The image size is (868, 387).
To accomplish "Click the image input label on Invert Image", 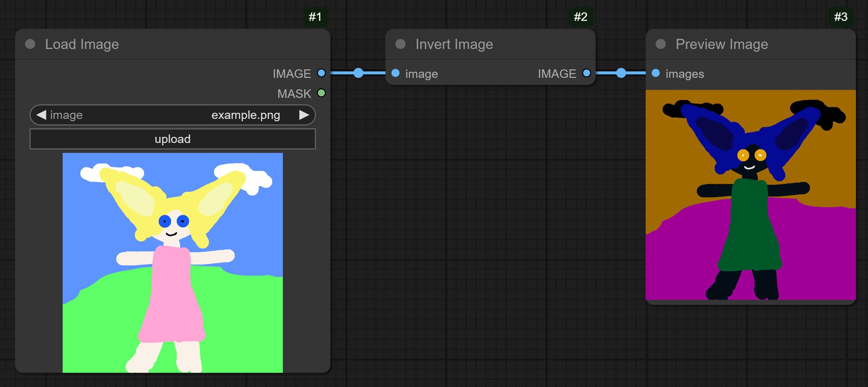I will click(x=421, y=74).
